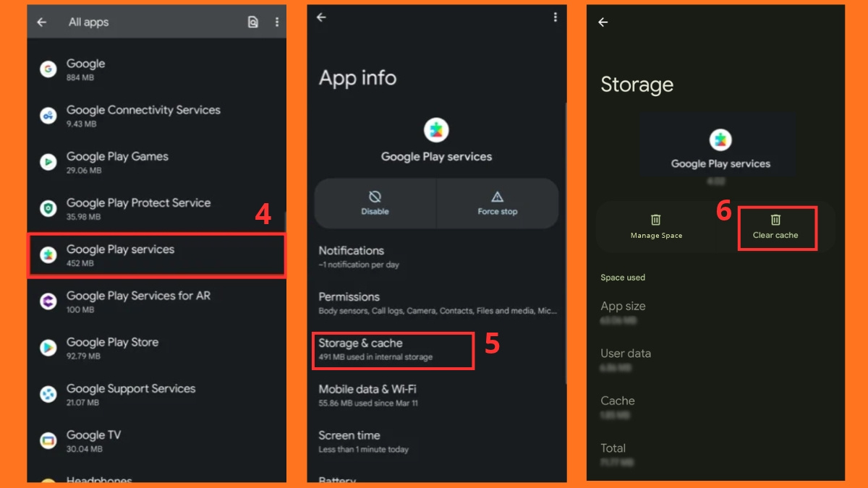Open the Permissions setting
Image resolution: width=868 pixels, height=488 pixels.
[436, 303]
